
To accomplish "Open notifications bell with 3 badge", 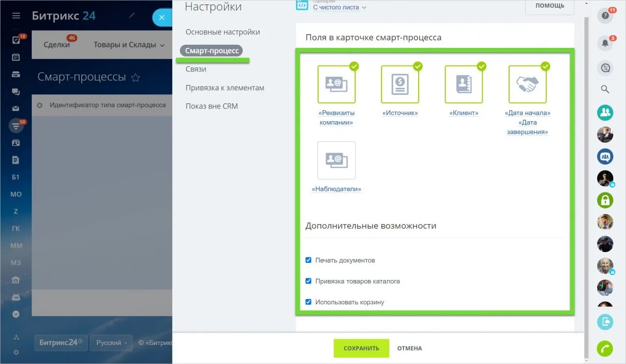I will coord(605,43).
